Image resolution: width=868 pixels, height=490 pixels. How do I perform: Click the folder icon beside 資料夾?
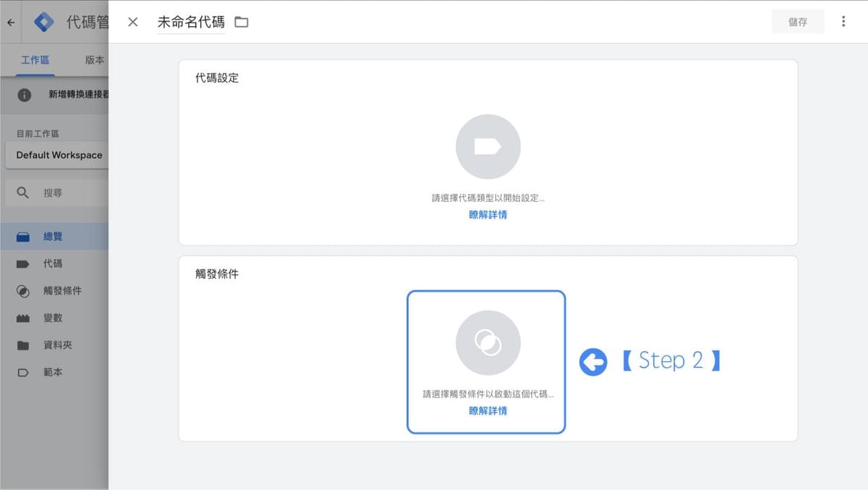23,345
